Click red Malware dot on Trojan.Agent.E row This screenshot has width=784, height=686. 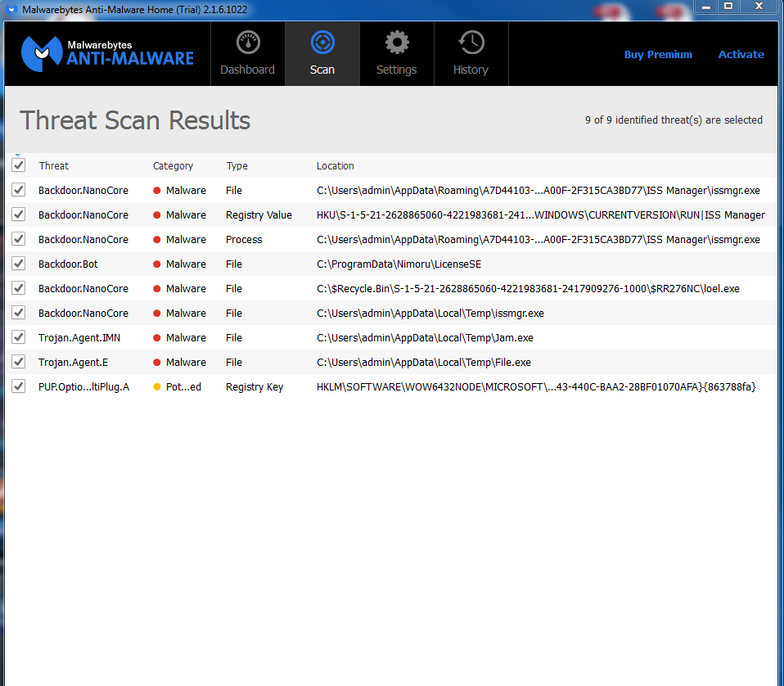(x=156, y=363)
